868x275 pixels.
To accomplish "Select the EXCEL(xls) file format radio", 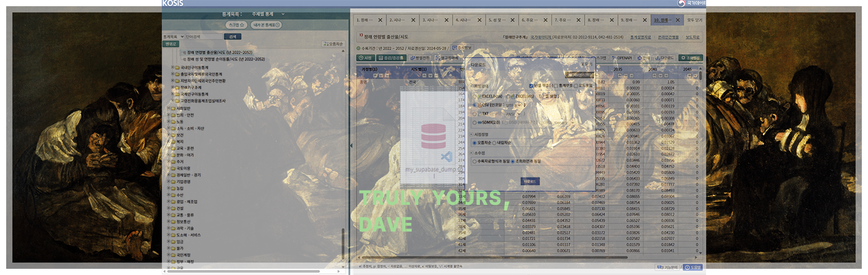I will pyautogui.click(x=508, y=96).
